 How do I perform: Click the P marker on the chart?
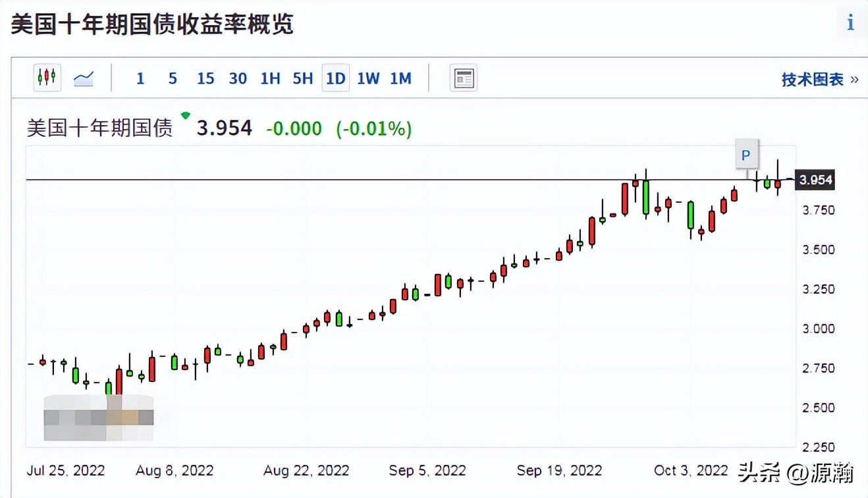click(746, 155)
